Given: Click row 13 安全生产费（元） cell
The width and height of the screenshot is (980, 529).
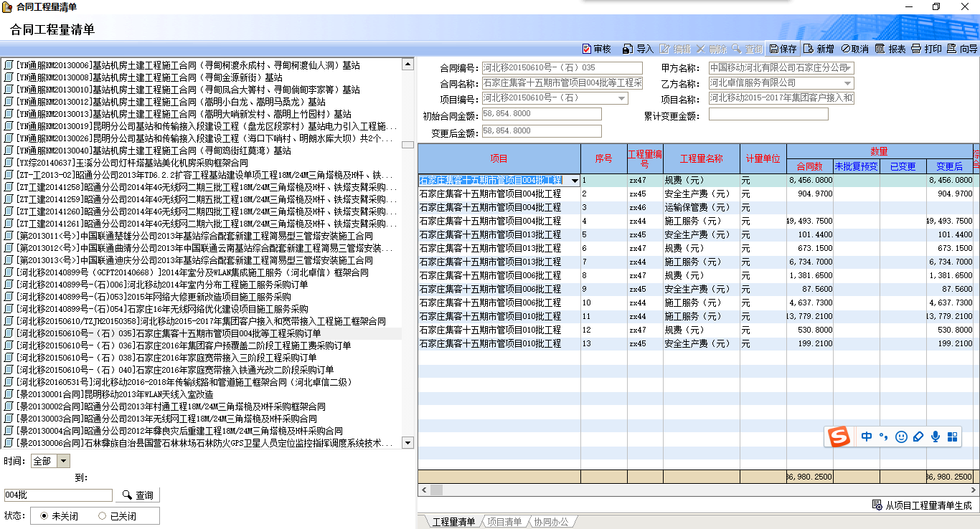Looking at the screenshot, I should pyautogui.click(x=702, y=344).
